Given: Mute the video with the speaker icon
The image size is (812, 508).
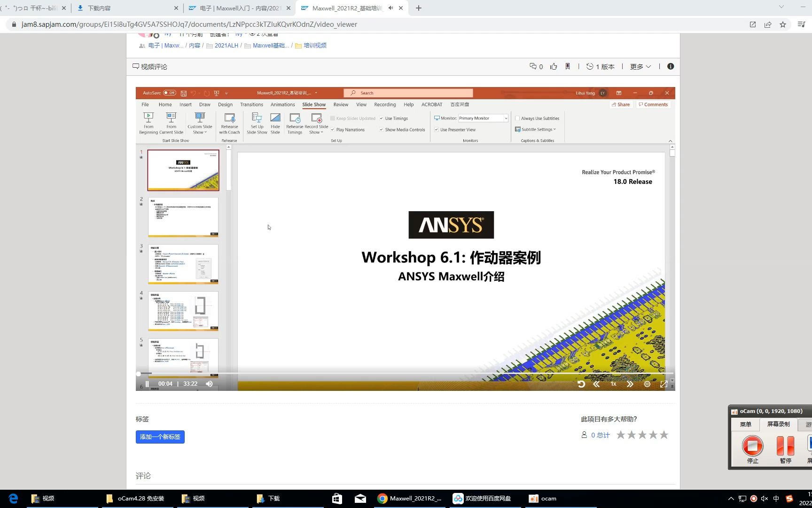Looking at the screenshot, I should coord(209,384).
